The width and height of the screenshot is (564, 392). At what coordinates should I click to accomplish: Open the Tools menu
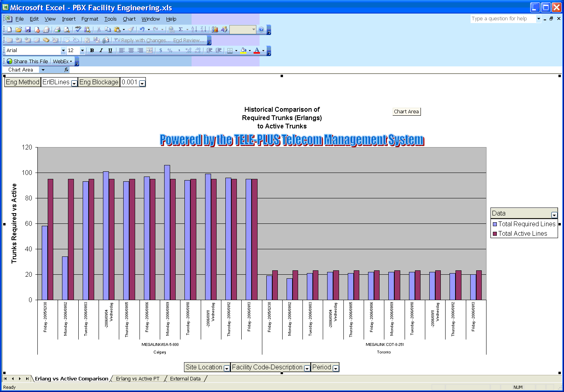click(110, 19)
